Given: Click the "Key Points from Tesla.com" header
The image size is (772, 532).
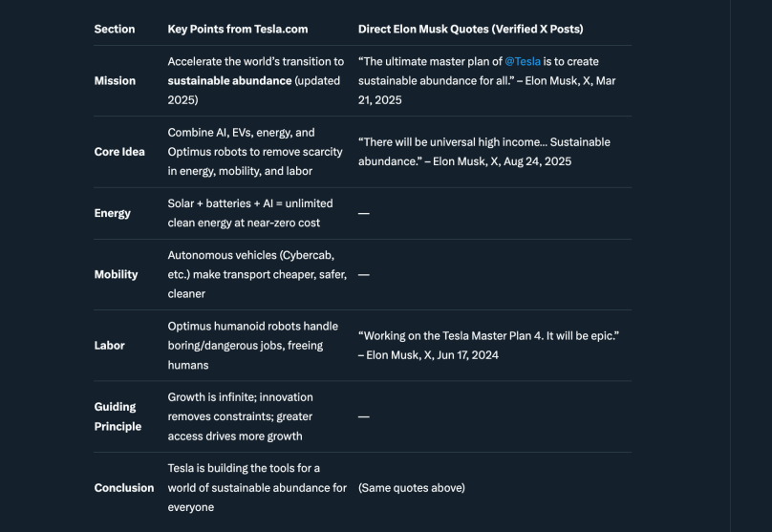Looking at the screenshot, I should click(238, 29).
